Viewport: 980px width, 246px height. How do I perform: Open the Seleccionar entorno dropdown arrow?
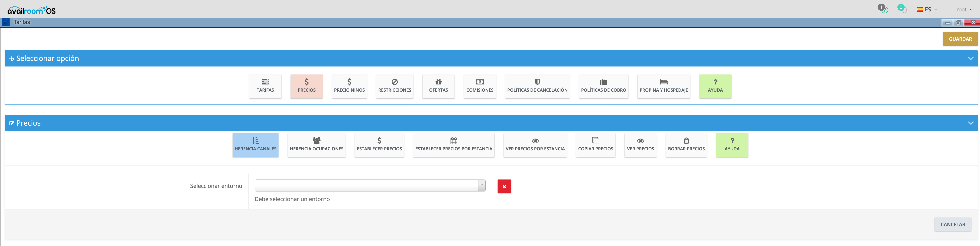(482, 185)
